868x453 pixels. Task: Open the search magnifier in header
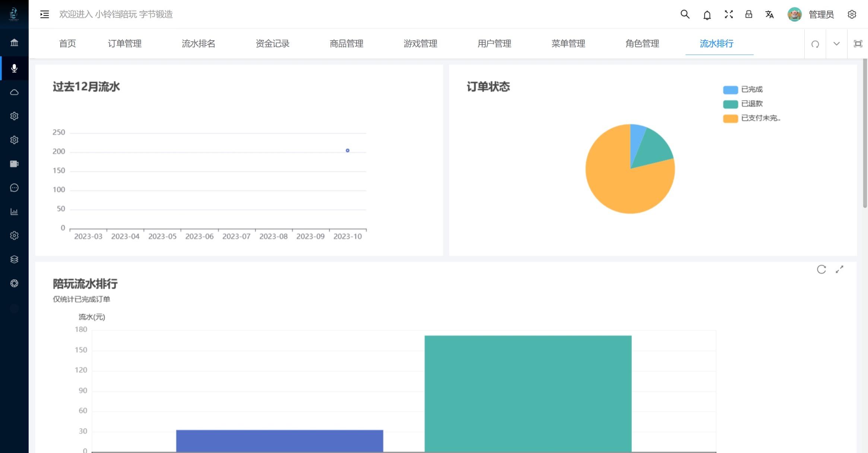[x=685, y=14]
